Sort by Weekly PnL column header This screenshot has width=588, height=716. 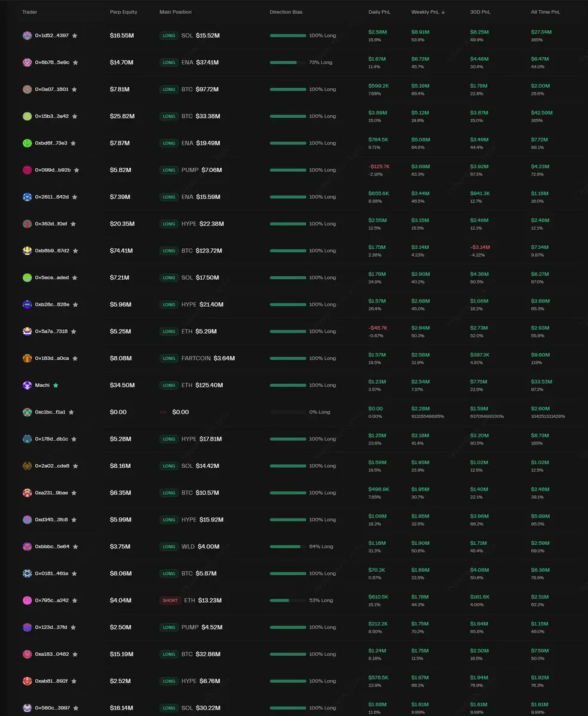[x=427, y=12]
